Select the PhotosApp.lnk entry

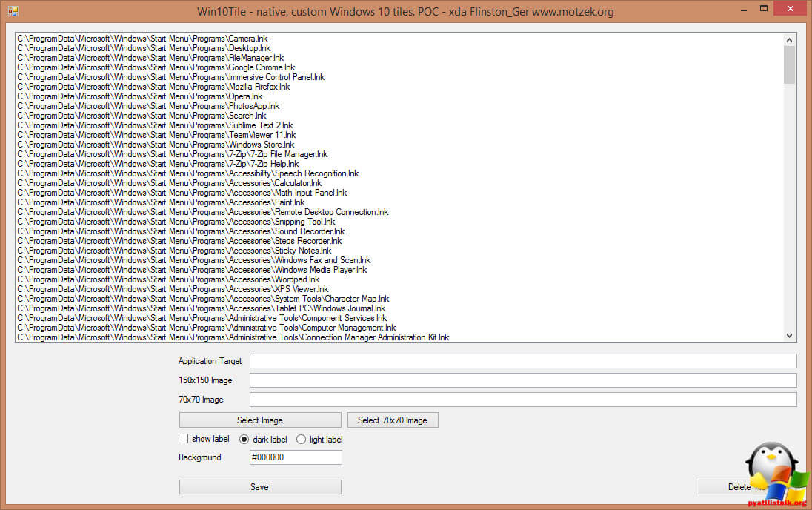click(x=148, y=106)
